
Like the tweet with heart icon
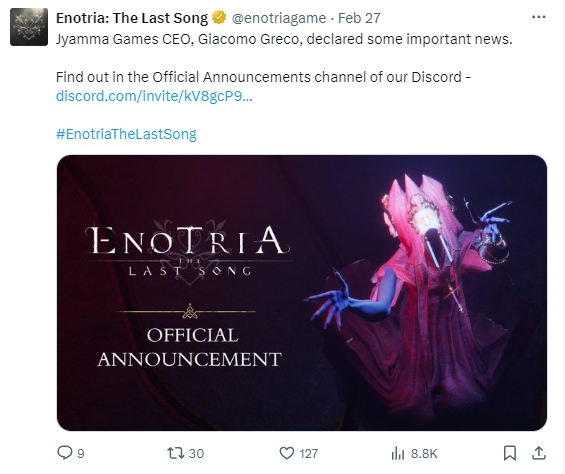(287, 453)
